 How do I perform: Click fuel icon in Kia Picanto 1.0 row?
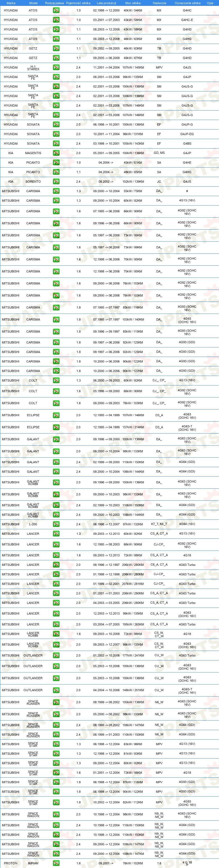[56, 163]
